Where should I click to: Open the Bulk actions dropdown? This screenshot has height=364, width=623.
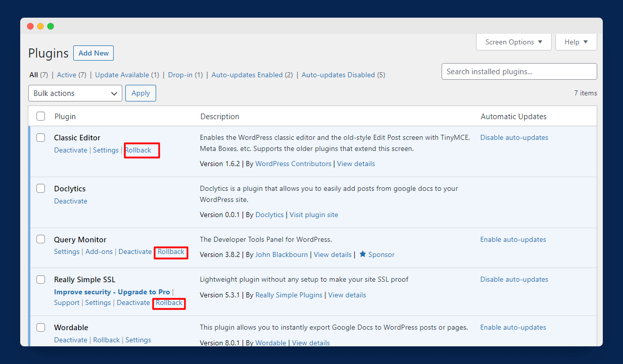pyautogui.click(x=75, y=93)
